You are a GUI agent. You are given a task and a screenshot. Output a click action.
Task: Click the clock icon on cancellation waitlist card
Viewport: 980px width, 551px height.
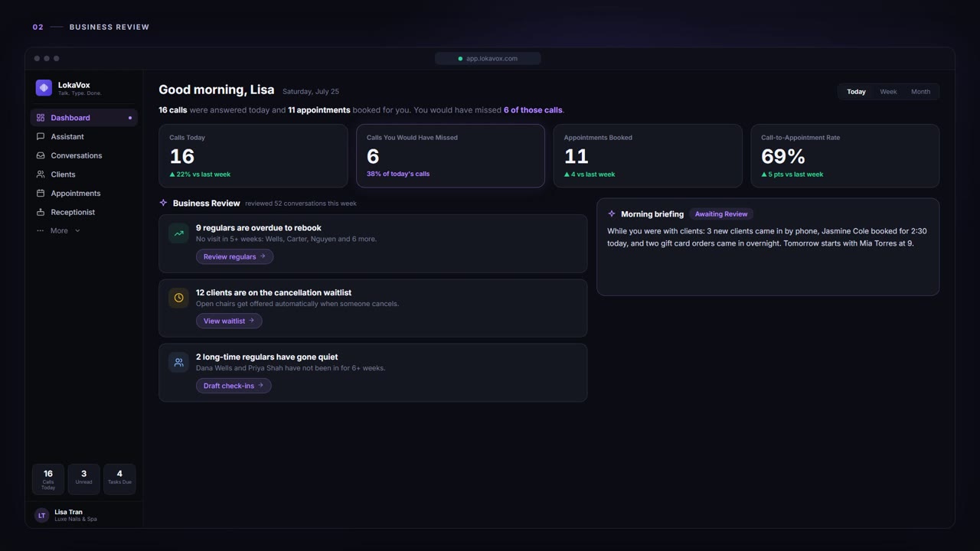click(x=178, y=298)
